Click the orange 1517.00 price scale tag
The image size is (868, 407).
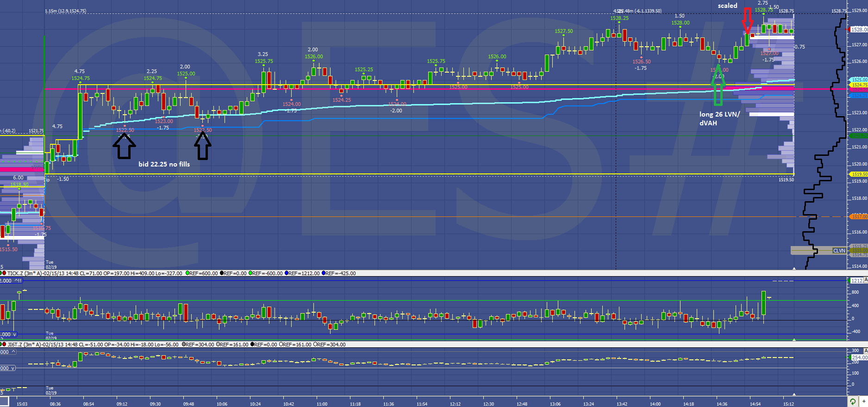859,216
